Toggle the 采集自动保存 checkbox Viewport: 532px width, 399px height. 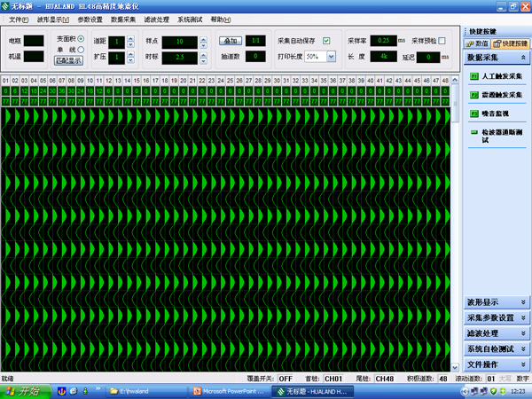tap(326, 40)
